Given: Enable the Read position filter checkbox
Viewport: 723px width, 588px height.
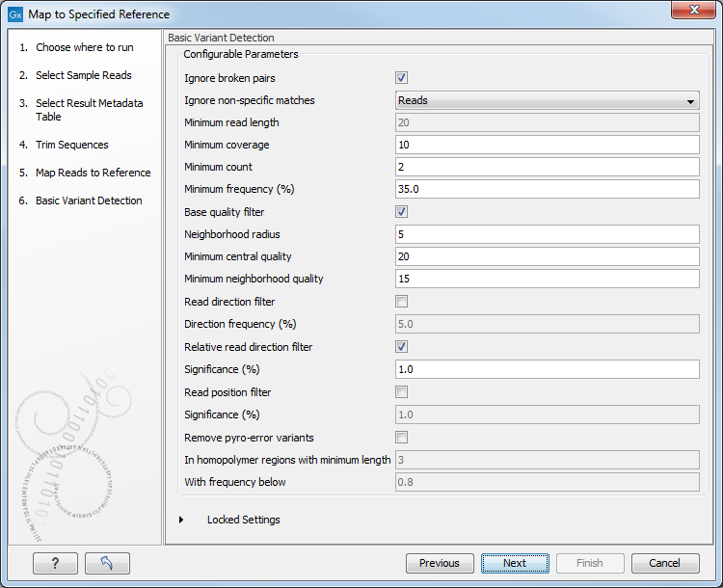Looking at the screenshot, I should pos(402,392).
